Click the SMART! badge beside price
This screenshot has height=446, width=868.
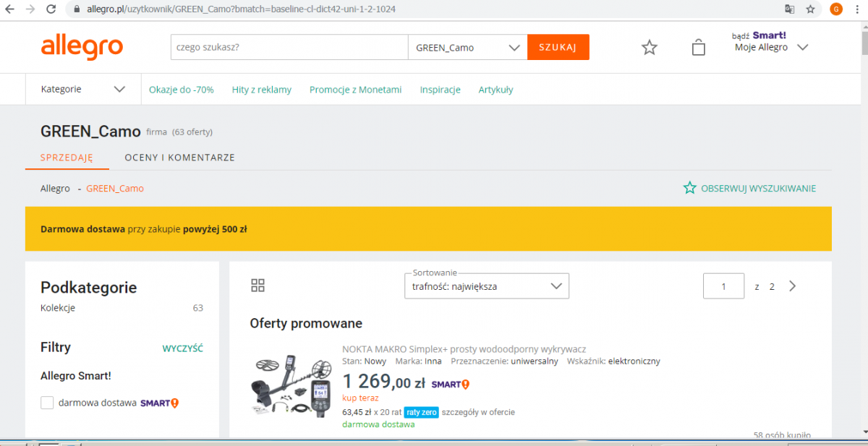tap(451, 384)
